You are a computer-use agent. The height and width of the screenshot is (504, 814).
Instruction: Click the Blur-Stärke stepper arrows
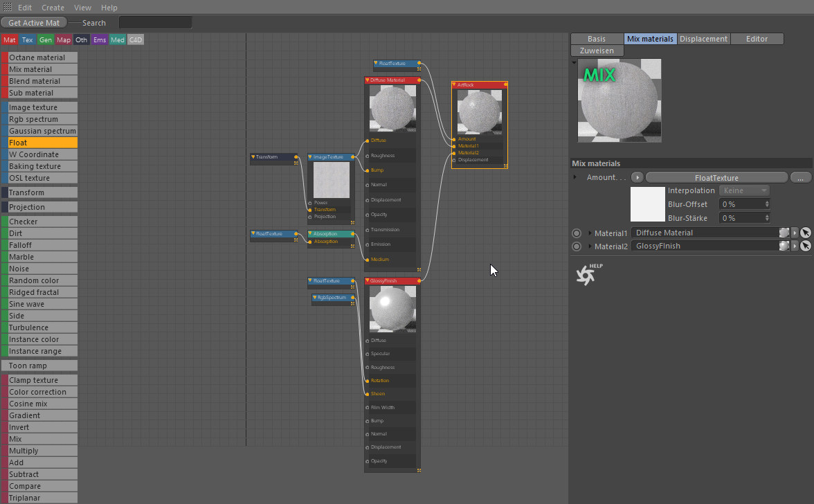[x=767, y=218]
